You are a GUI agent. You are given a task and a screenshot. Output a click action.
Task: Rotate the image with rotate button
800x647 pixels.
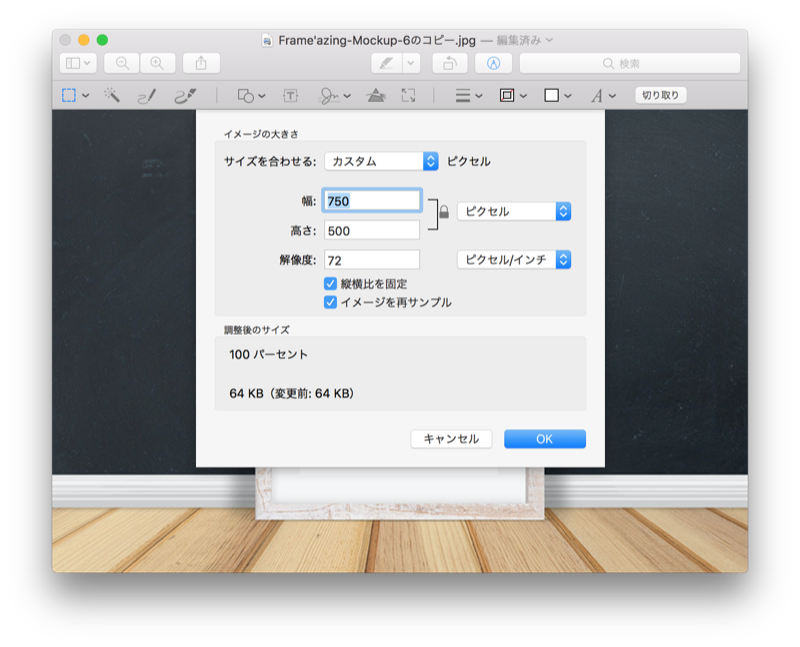[449, 63]
